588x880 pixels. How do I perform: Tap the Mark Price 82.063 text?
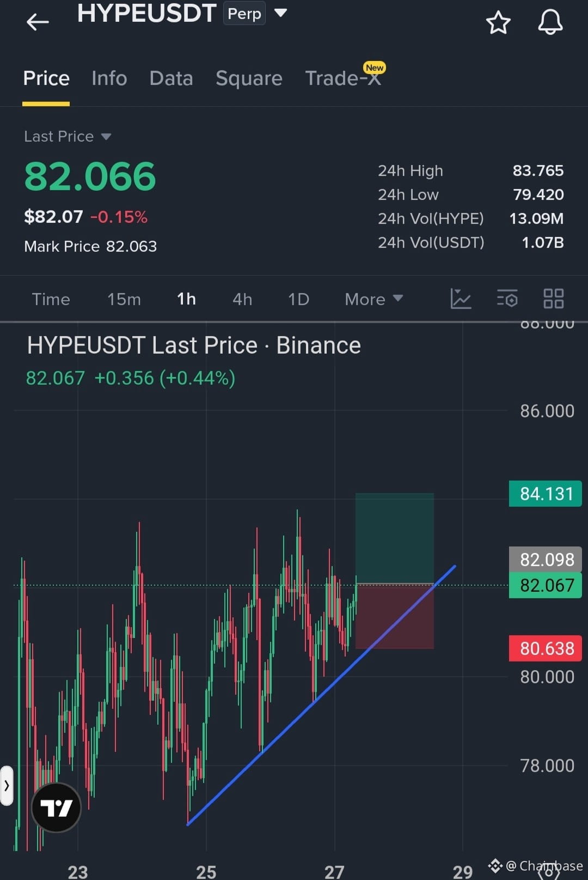[90, 246]
